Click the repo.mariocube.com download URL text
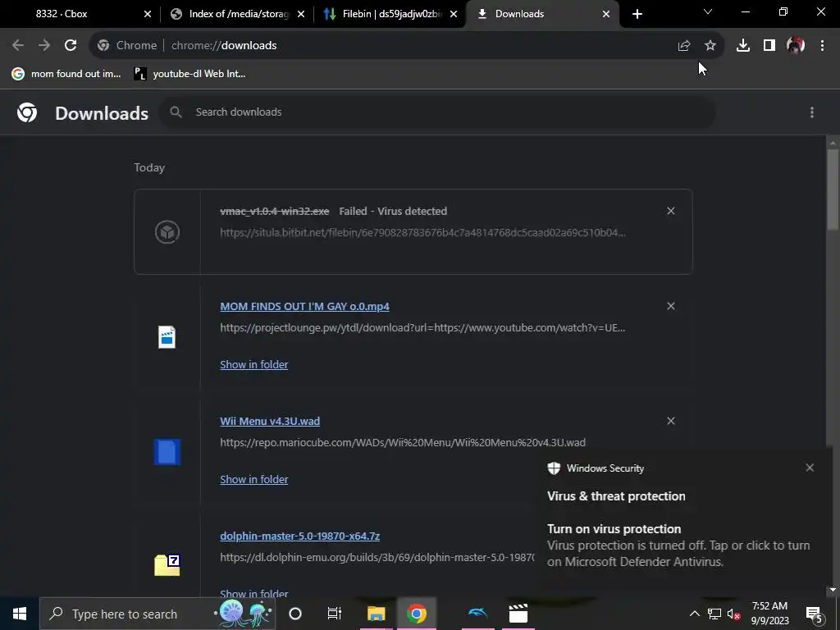 [x=402, y=442]
